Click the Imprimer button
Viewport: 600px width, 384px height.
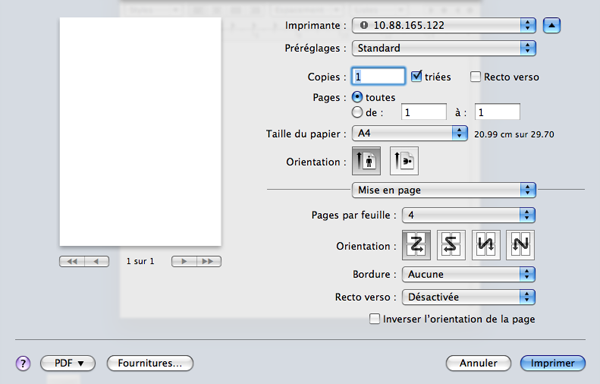pyautogui.click(x=553, y=363)
